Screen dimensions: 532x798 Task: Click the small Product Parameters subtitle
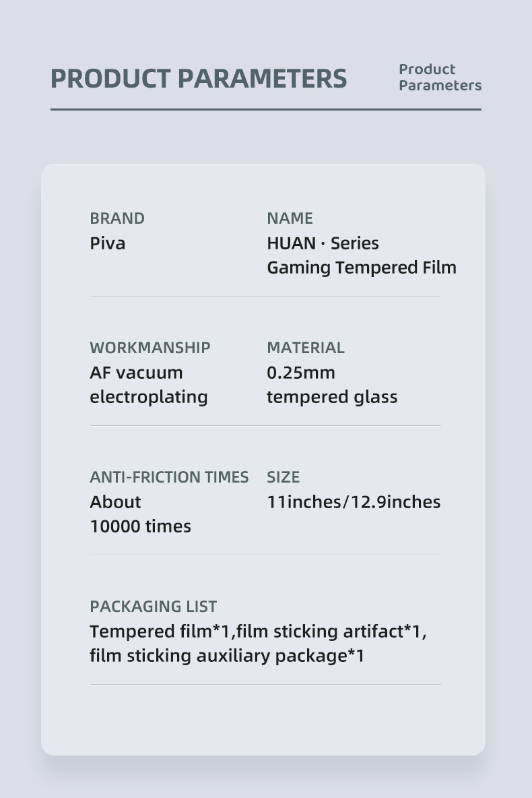tap(440, 78)
